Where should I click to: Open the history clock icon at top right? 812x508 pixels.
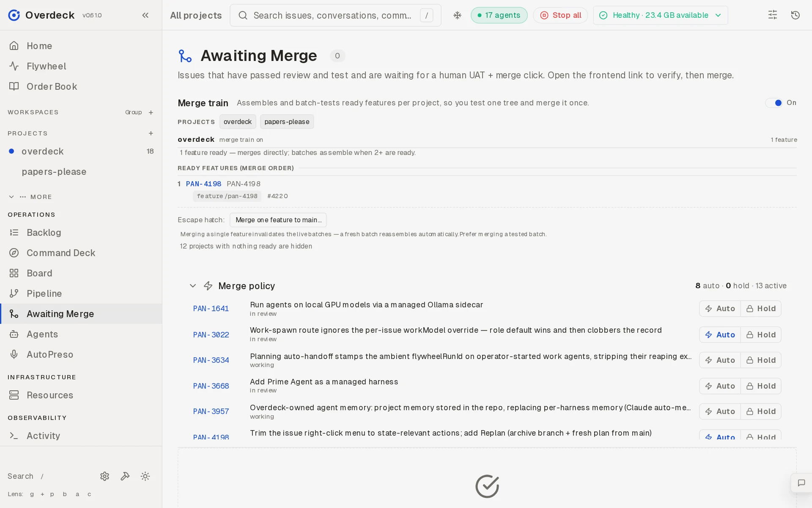(795, 15)
